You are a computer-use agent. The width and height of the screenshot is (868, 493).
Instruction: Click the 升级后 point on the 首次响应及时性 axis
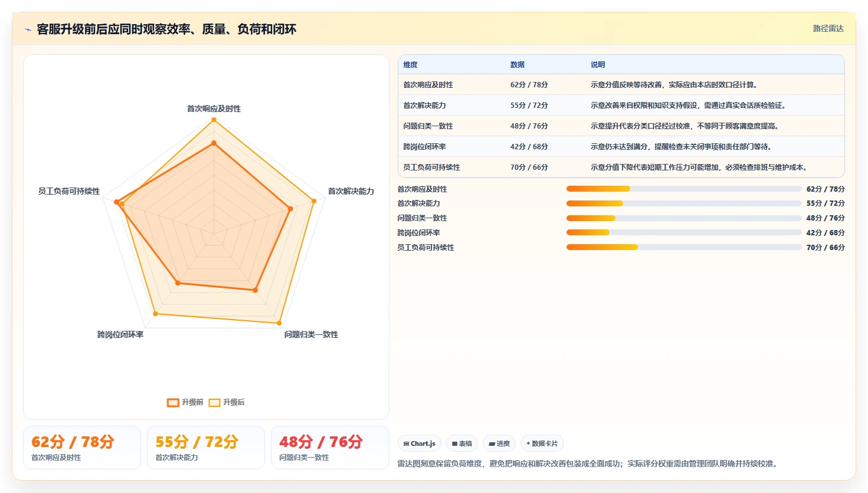point(214,120)
